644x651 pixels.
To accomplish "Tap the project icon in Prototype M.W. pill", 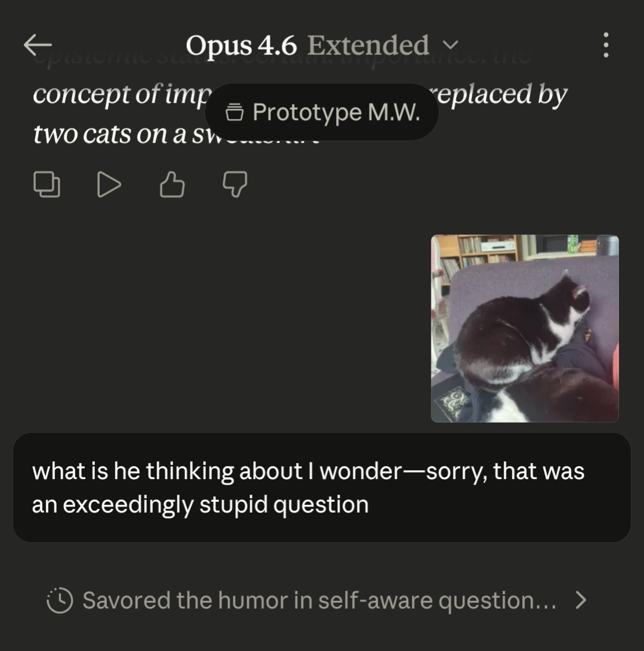I will (235, 112).
